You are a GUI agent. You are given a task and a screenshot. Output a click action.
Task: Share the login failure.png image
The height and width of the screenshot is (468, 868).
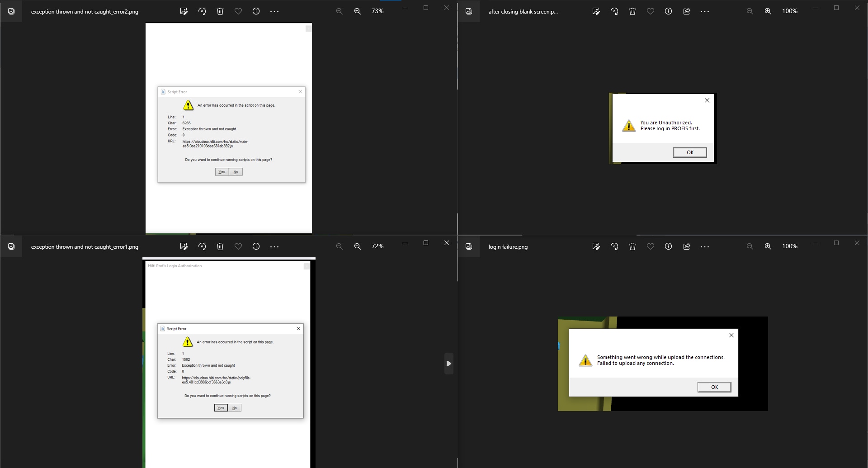(x=686, y=246)
